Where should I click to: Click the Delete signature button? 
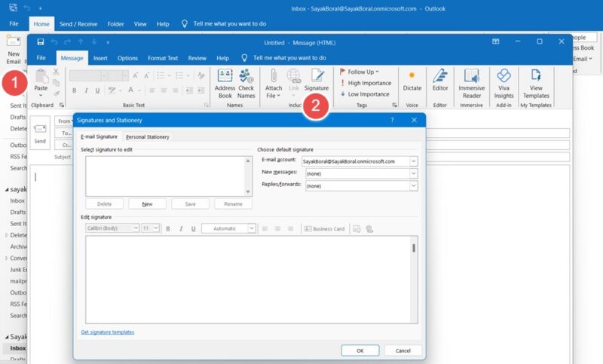point(104,203)
